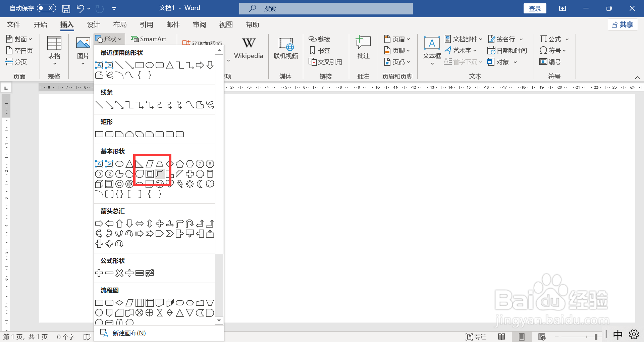Click the shapes list scroll-up arrow
Screen dimensions: 644x342
(219, 50)
